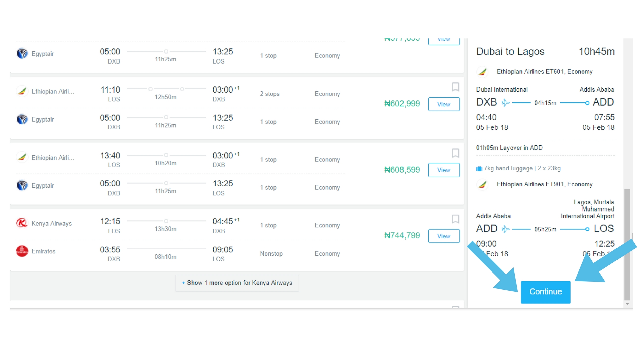644x362 pixels.
Task: Click Ethiopian Airlines logo on 13:40 flight
Action: pos(22,157)
